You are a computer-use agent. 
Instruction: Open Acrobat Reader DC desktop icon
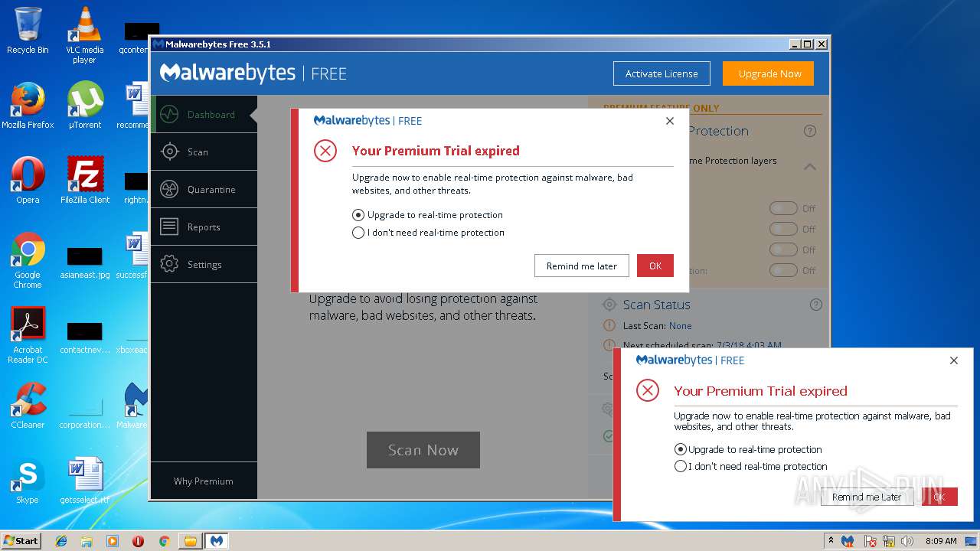point(28,335)
